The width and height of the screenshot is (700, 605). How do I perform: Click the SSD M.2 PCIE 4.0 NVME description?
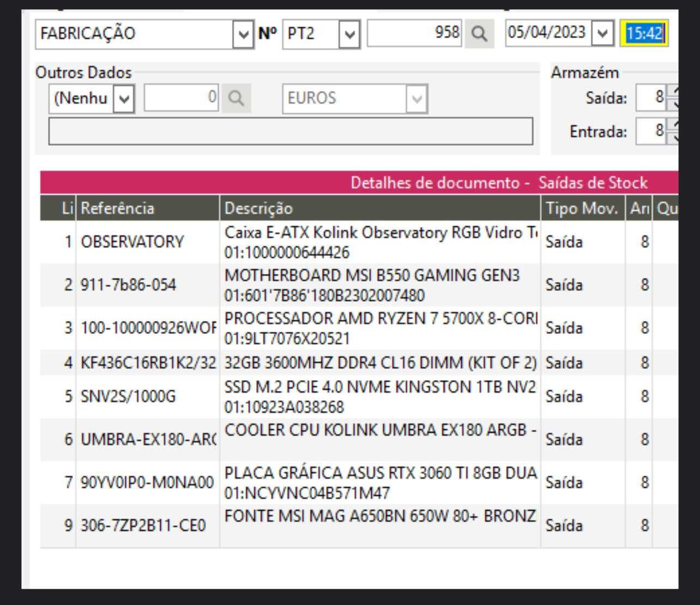(x=380, y=397)
